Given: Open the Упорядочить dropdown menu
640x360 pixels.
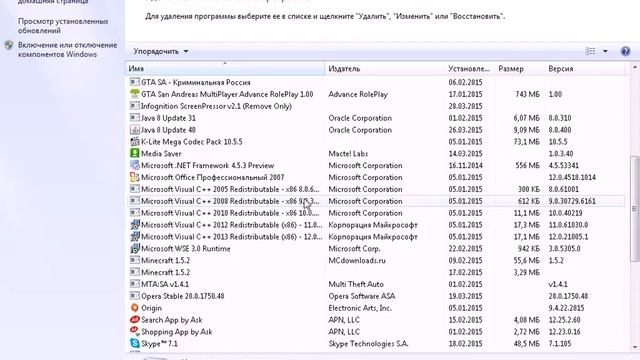Looking at the screenshot, I should [x=160, y=51].
